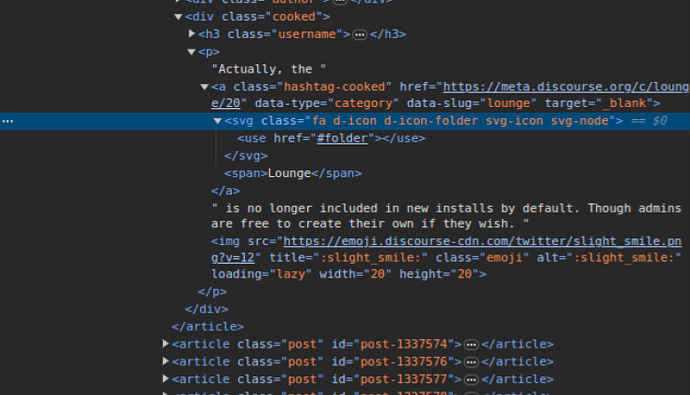Viewport: 690px width, 395px height.
Task: Click the data-type "category" attribute value
Action: click(x=363, y=103)
